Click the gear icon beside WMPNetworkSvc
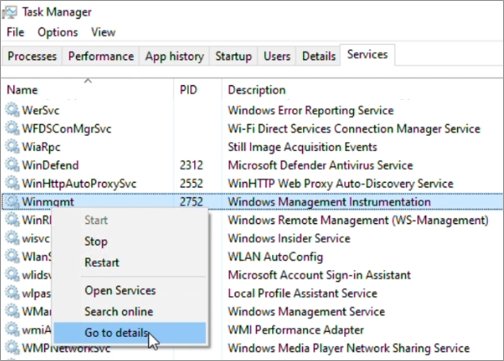Image resolution: width=504 pixels, height=361 pixels. point(12,348)
